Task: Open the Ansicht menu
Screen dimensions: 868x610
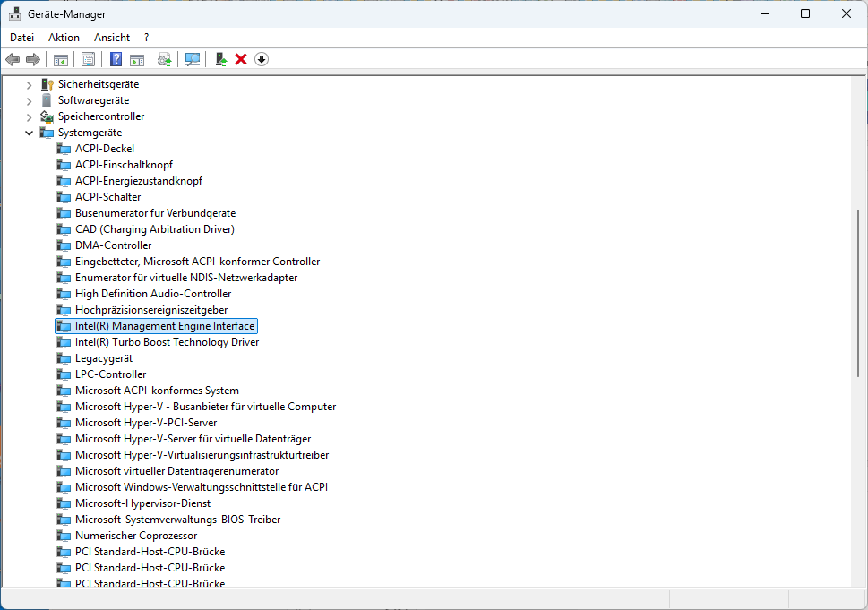Action: tap(111, 37)
